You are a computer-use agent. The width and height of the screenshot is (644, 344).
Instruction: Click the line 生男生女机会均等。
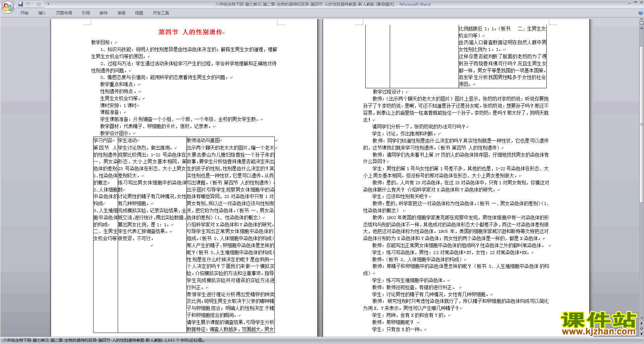(121, 99)
